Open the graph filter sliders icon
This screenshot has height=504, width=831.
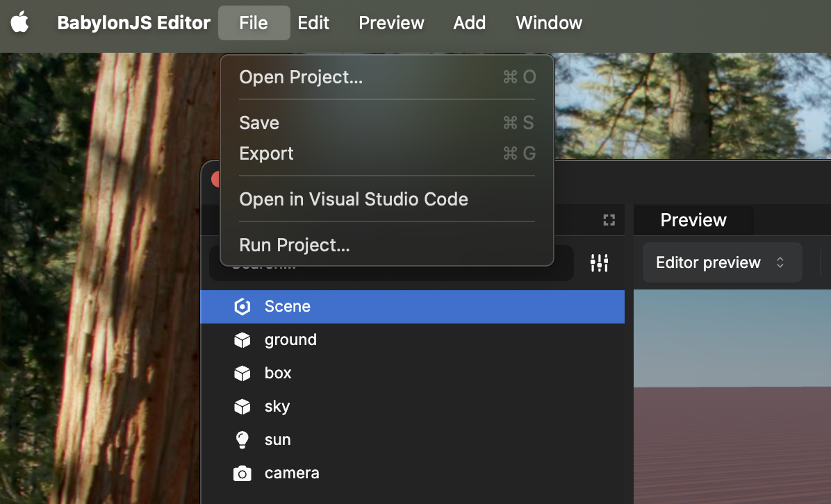(x=600, y=262)
